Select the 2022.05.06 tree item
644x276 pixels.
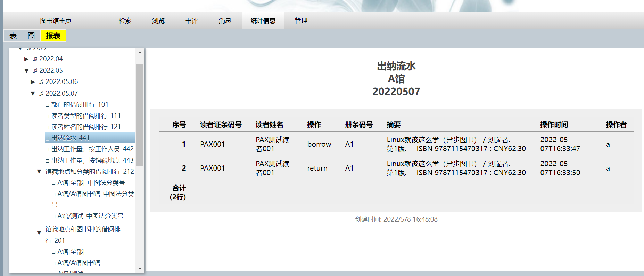pos(62,82)
